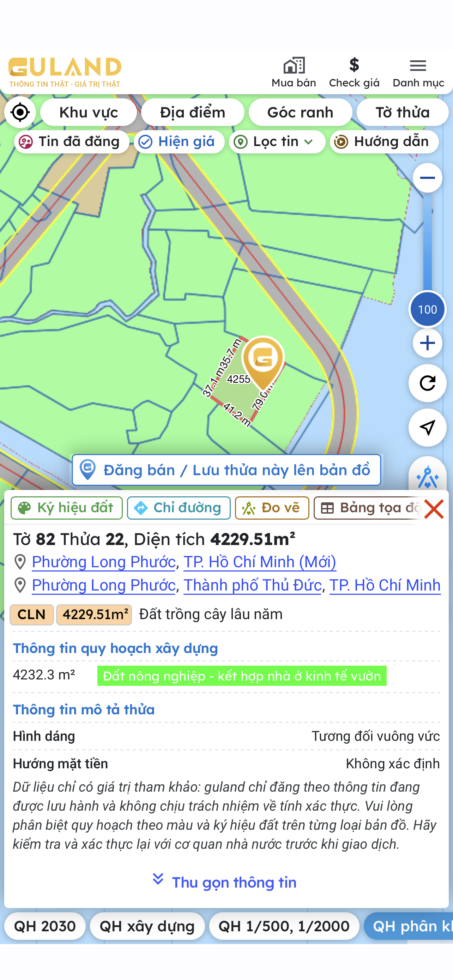Select Góc ranh search tab
The image size is (453, 980).
point(300,112)
